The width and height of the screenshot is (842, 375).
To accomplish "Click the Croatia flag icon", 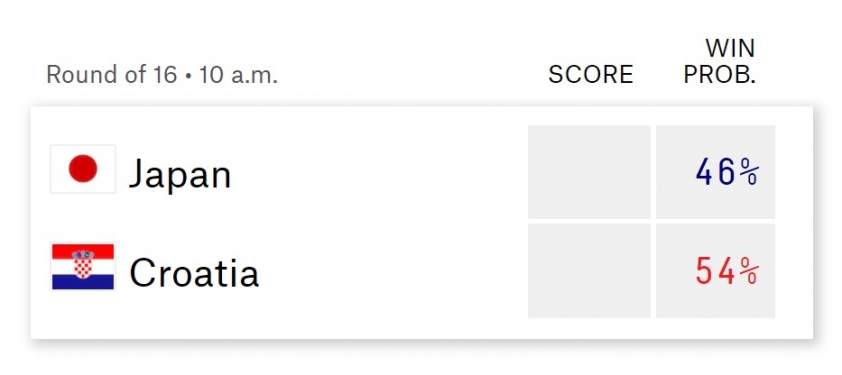I will point(83,266).
